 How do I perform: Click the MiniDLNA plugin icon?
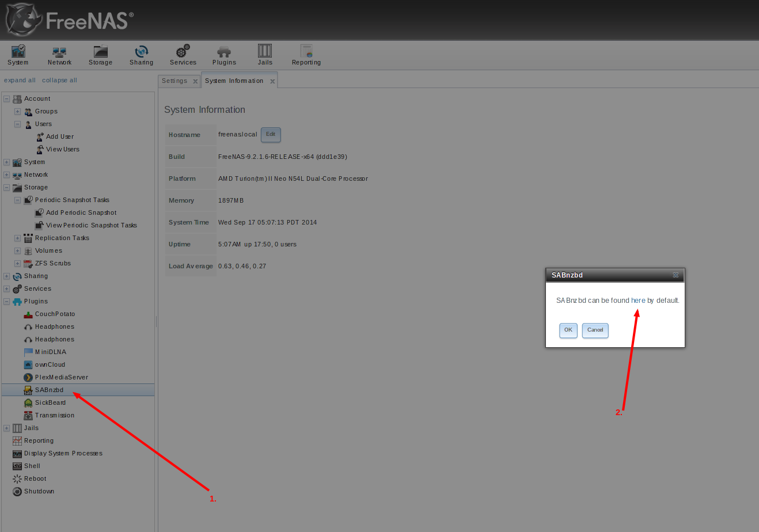pyautogui.click(x=28, y=352)
